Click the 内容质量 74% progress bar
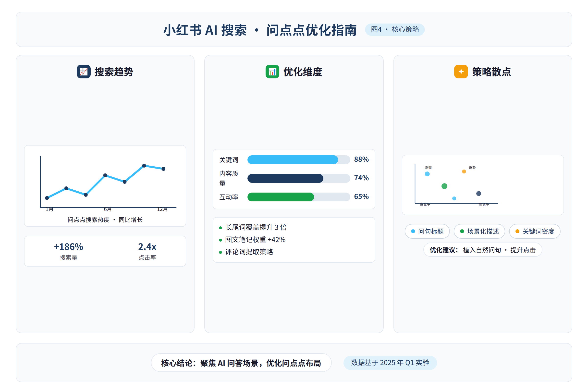The height and width of the screenshot is (392, 588). 299,178
